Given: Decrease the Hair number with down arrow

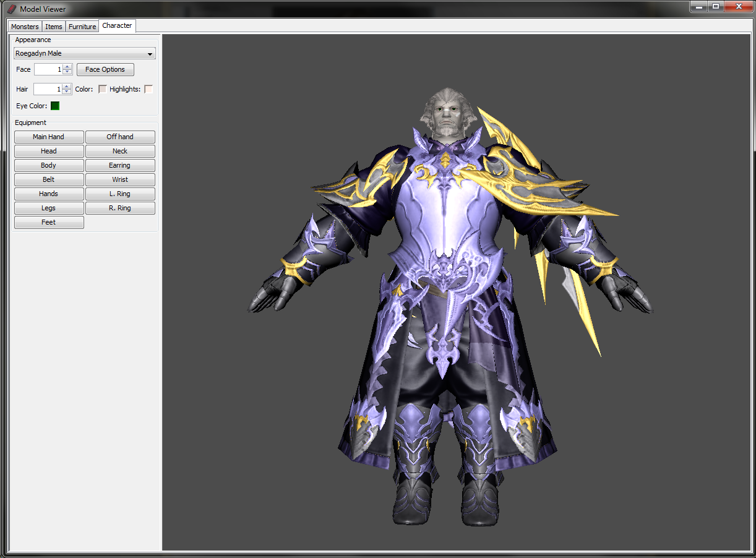Looking at the screenshot, I should point(67,92).
